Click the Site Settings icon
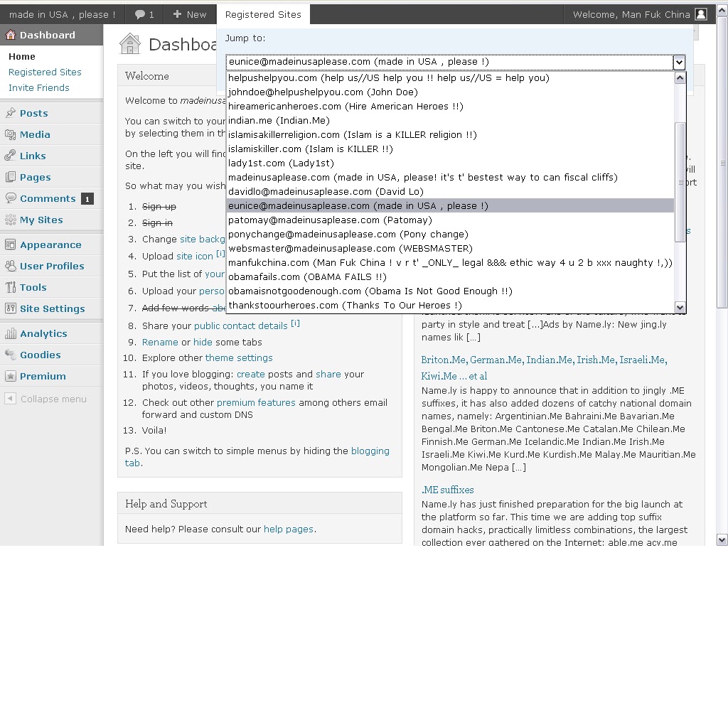 pos(10,308)
